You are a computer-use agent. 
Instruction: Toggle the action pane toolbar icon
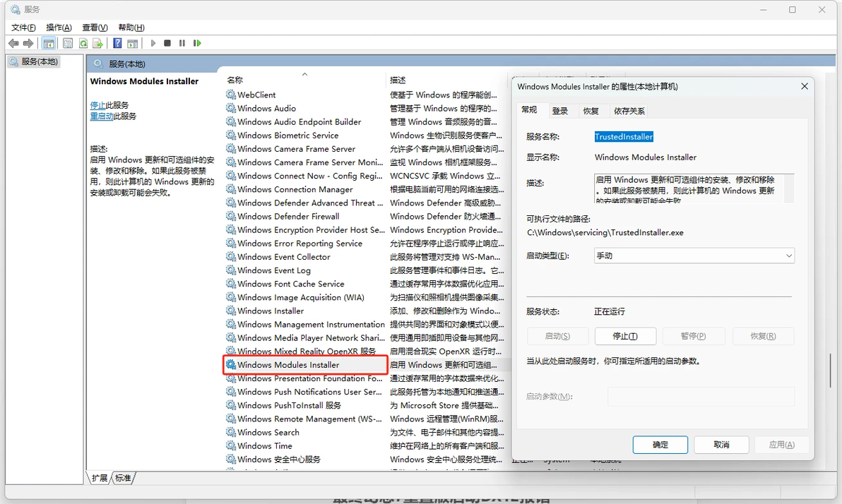pyautogui.click(x=133, y=43)
